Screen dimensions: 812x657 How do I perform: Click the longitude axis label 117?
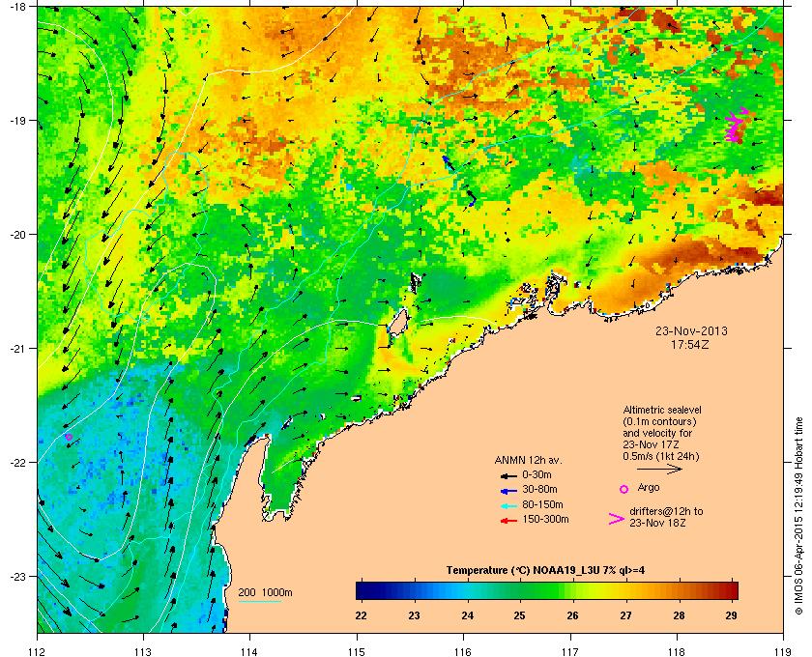pyautogui.click(x=570, y=652)
